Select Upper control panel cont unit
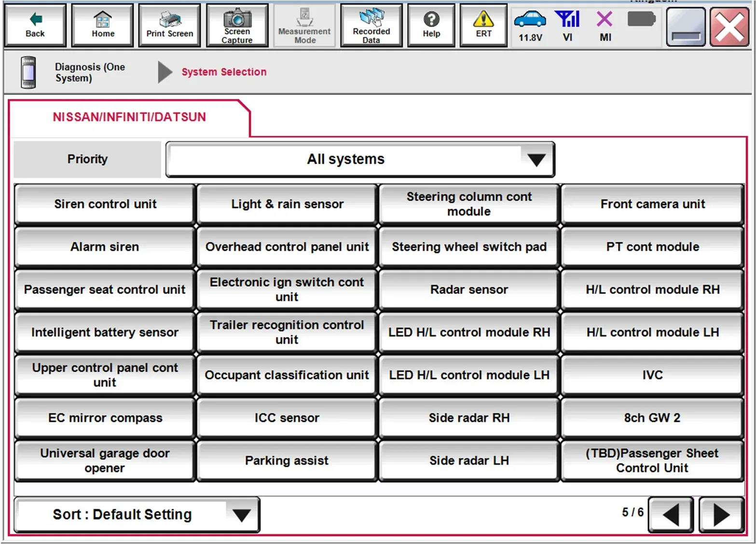 pos(105,375)
